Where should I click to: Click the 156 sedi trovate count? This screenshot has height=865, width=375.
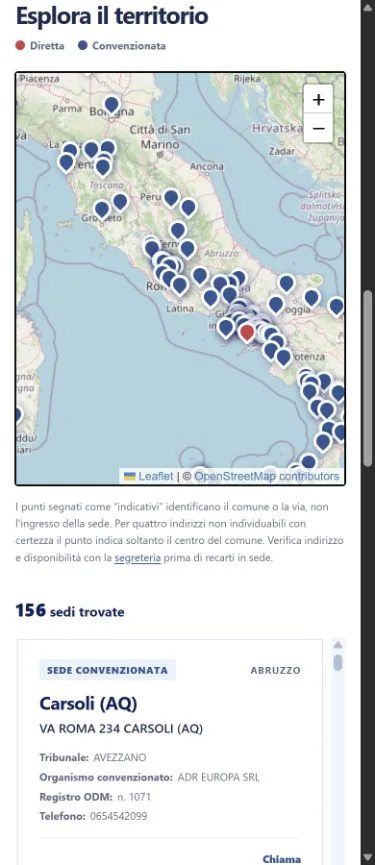point(70,611)
